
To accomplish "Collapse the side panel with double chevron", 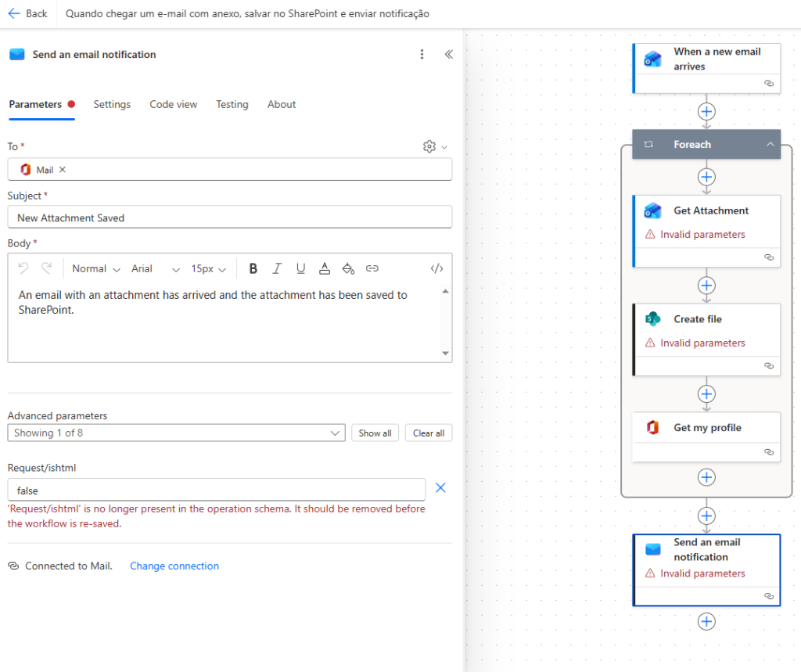I will coord(449,54).
